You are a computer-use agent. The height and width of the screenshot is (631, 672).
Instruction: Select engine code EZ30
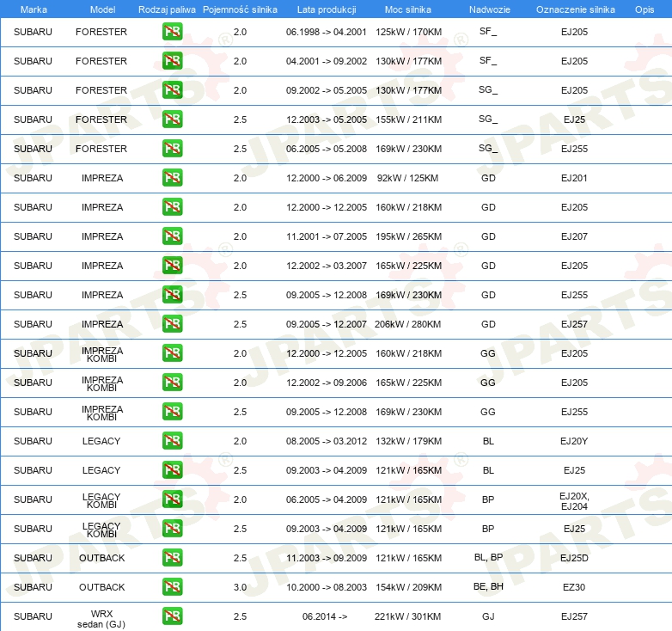pos(574,587)
